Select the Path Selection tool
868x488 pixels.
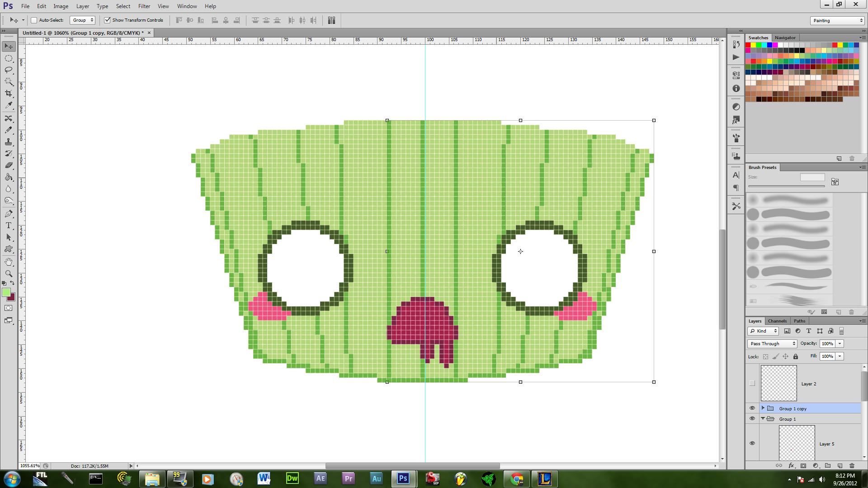9,237
